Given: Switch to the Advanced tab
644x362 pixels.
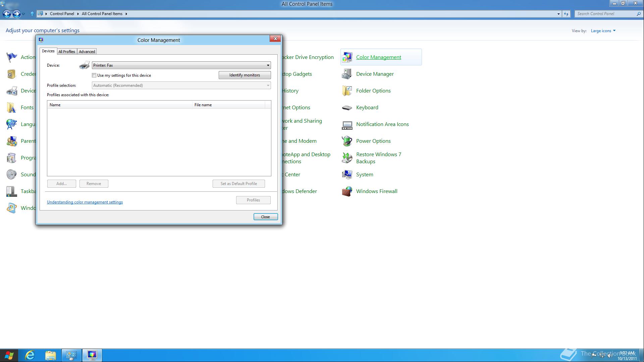Looking at the screenshot, I should click(x=87, y=52).
